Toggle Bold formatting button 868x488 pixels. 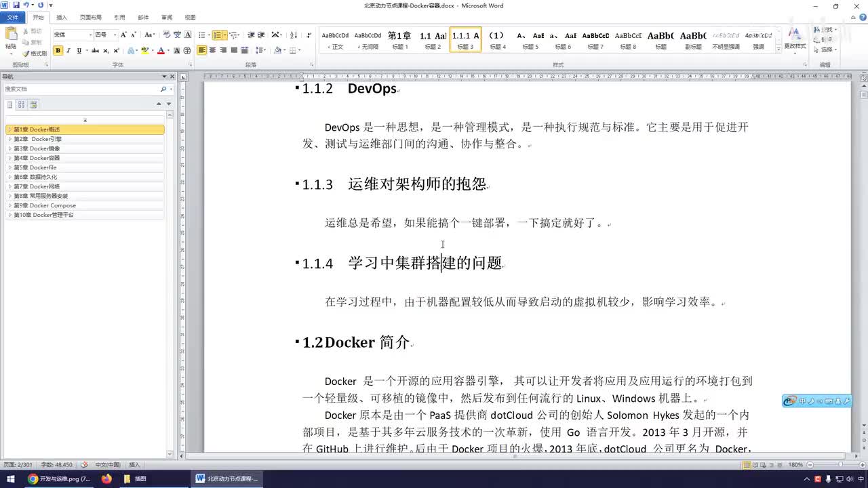[58, 50]
